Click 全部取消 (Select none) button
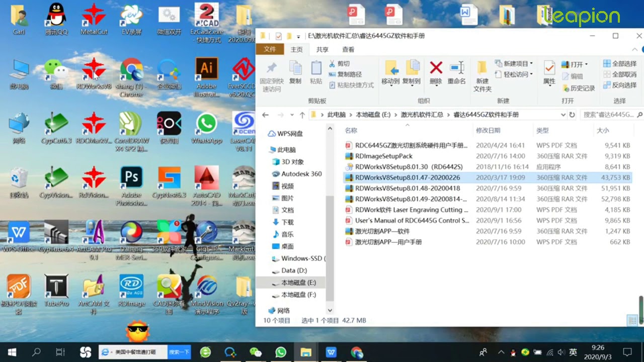This screenshot has height=362, width=644. [x=620, y=74]
